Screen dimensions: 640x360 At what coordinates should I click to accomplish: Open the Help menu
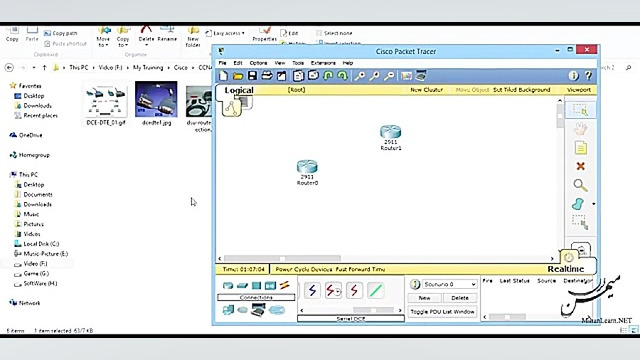point(348,63)
